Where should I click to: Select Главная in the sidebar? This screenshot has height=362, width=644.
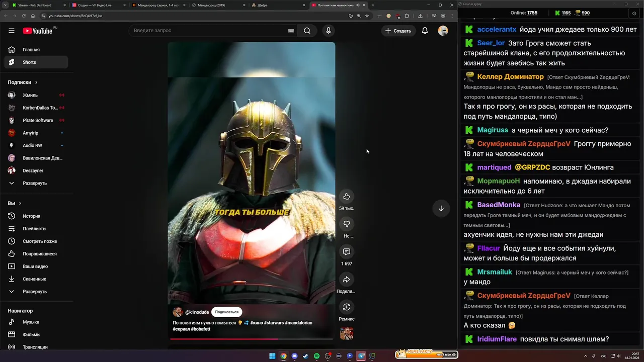coord(35,50)
